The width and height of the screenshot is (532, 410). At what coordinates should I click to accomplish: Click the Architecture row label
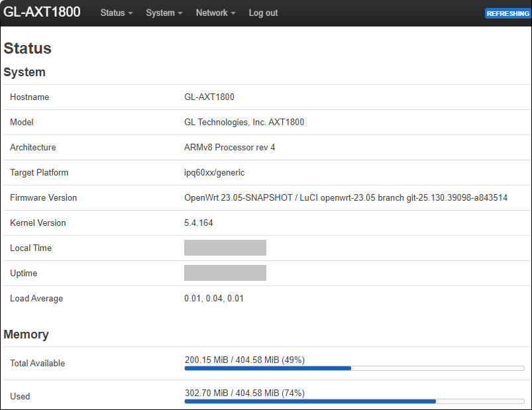pyautogui.click(x=33, y=147)
